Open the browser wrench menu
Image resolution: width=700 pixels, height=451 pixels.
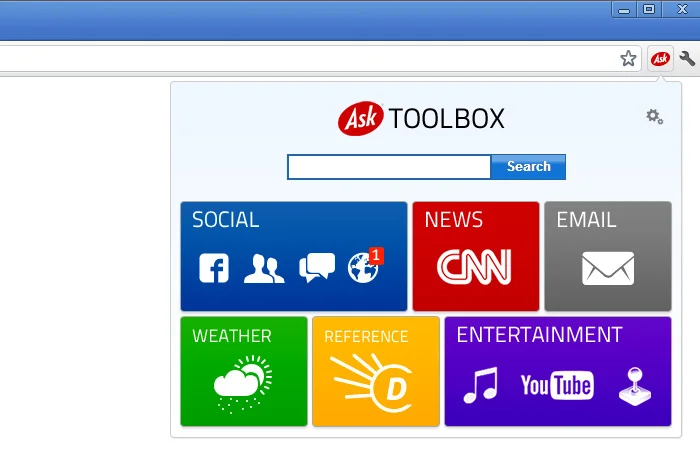[687, 58]
